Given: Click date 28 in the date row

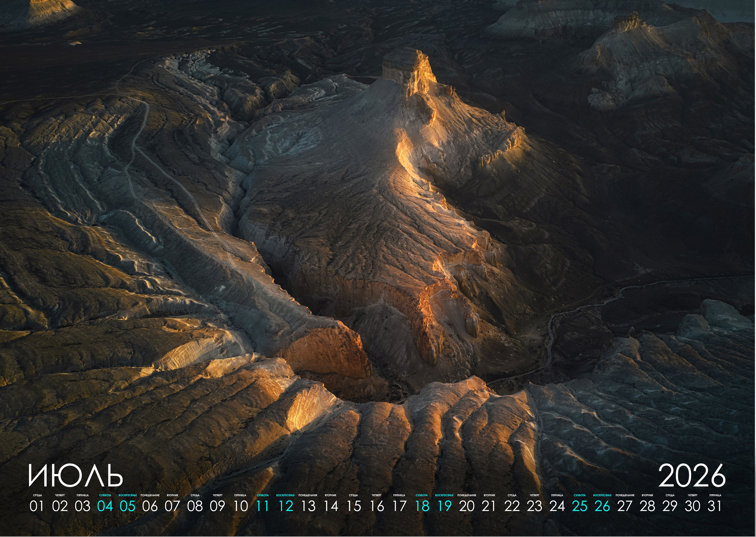Looking at the screenshot, I should click(x=647, y=506).
